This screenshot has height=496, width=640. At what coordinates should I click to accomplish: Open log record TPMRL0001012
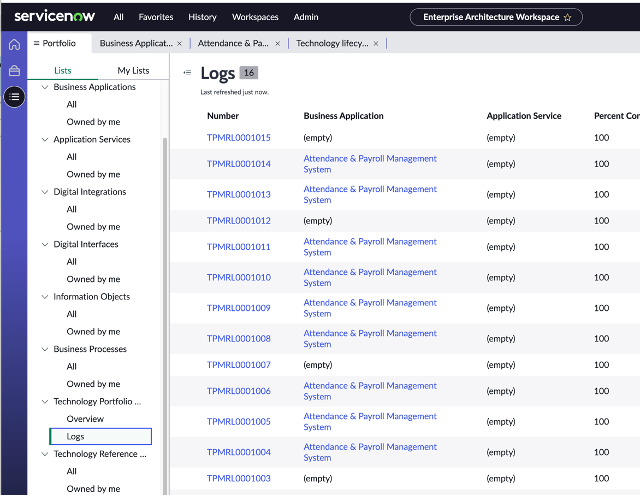click(239, 220)
